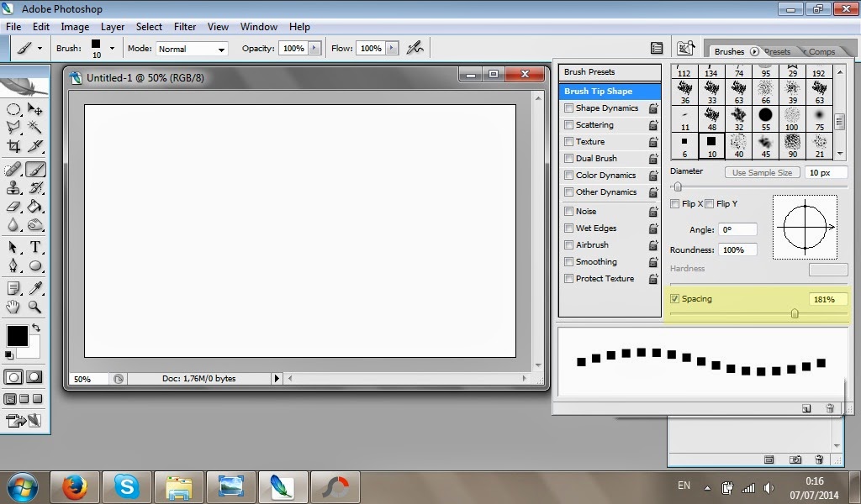Select the Magic Wand tool
The width and height of the screenshot is (861, 504).
point(35,128)
